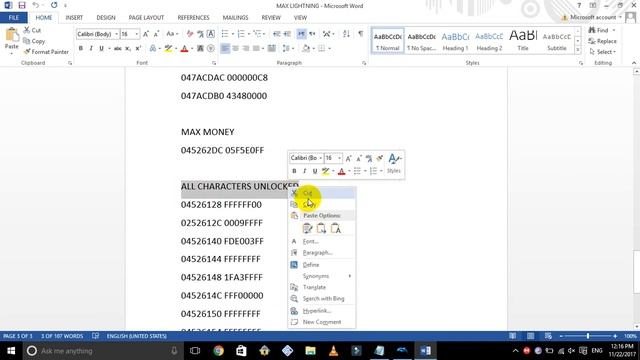Toggle Show/Hide paragraph marks
Viewport: 640px width, 360px height.
[x=360, y=34]
